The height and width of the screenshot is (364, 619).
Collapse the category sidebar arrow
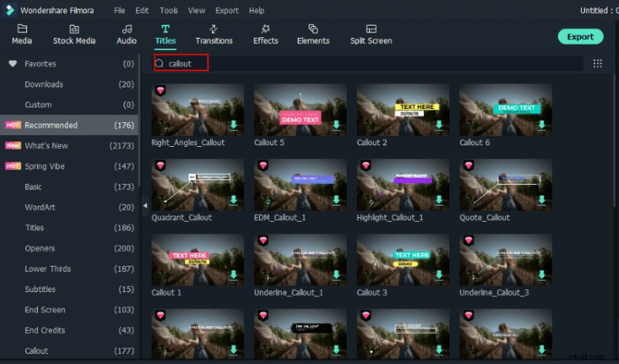click(145, 205)
